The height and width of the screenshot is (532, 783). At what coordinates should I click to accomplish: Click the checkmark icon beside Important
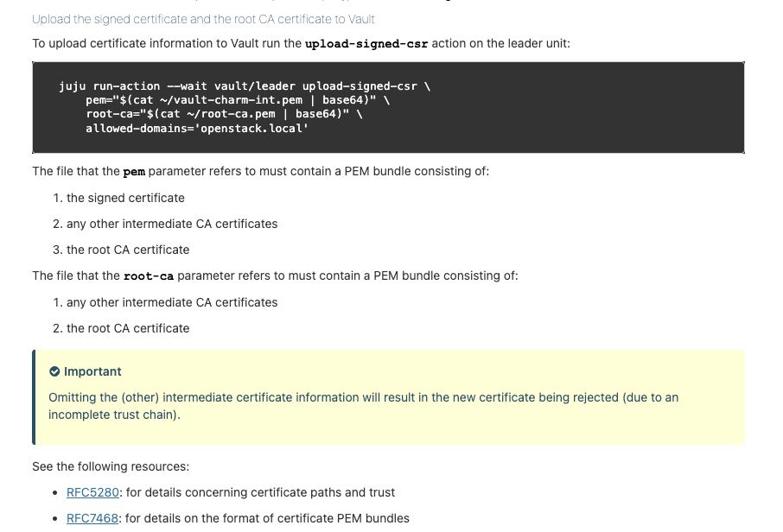coord(54,371)
